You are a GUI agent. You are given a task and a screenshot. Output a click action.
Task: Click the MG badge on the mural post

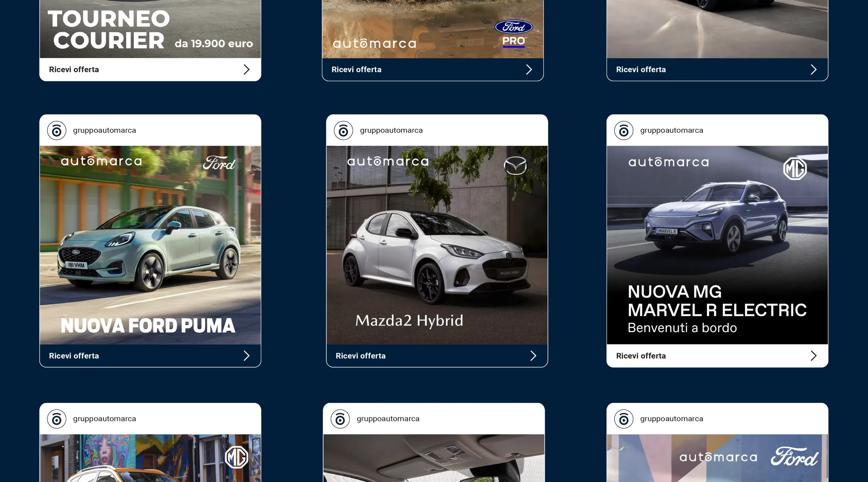tap(236, 457)
